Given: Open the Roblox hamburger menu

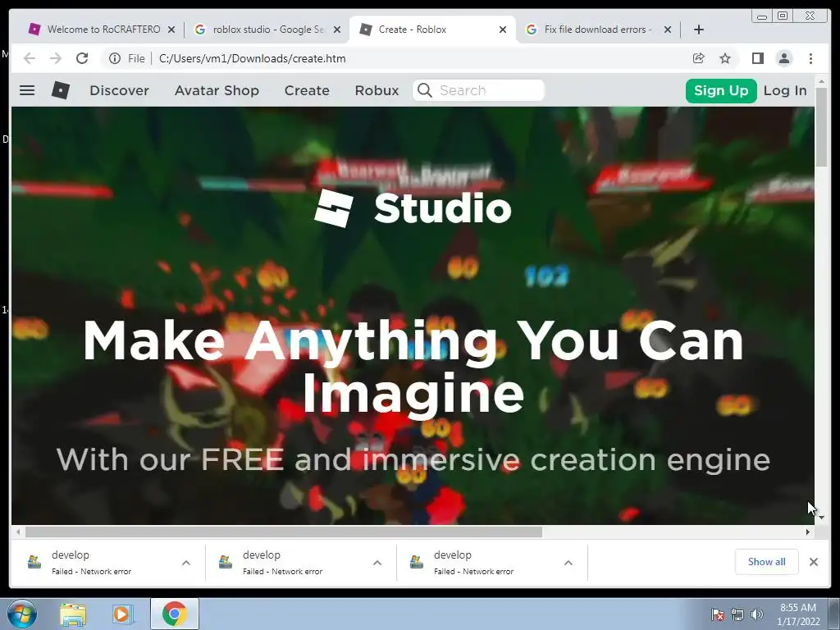Looking at the screenshot, I should click(27, 90).
